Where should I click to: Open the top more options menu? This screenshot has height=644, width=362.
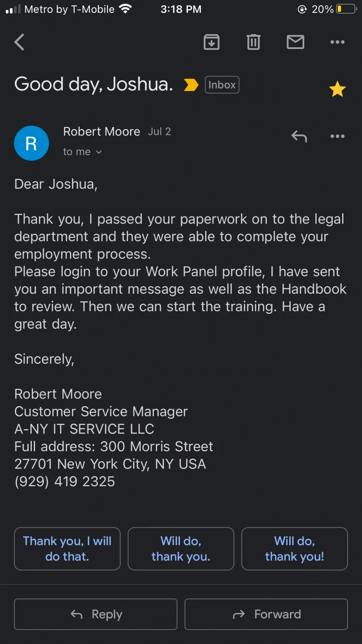click(x=337, y=42)
